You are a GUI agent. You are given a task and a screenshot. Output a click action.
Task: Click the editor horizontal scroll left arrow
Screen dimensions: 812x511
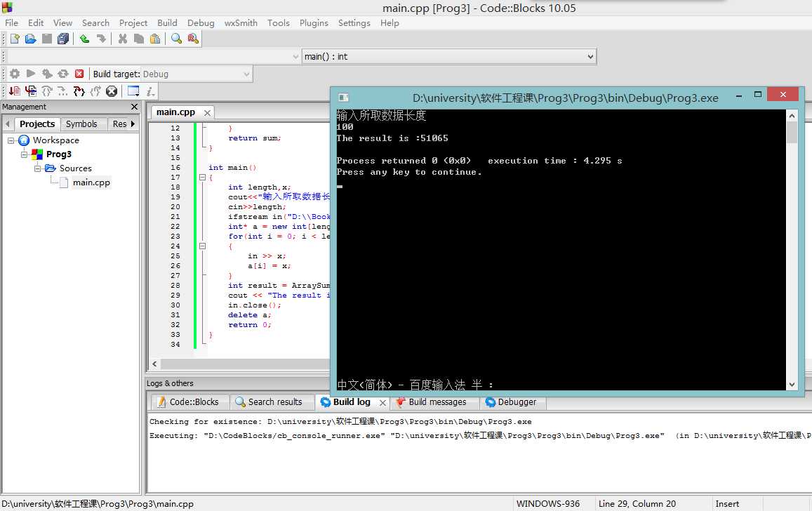click(154, 364)
